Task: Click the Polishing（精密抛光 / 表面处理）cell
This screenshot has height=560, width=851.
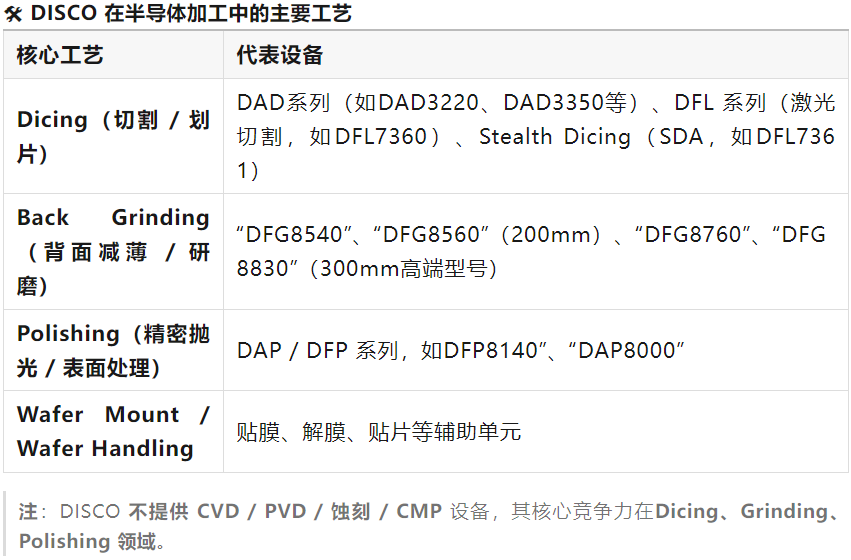Action: tap(113, 351)
